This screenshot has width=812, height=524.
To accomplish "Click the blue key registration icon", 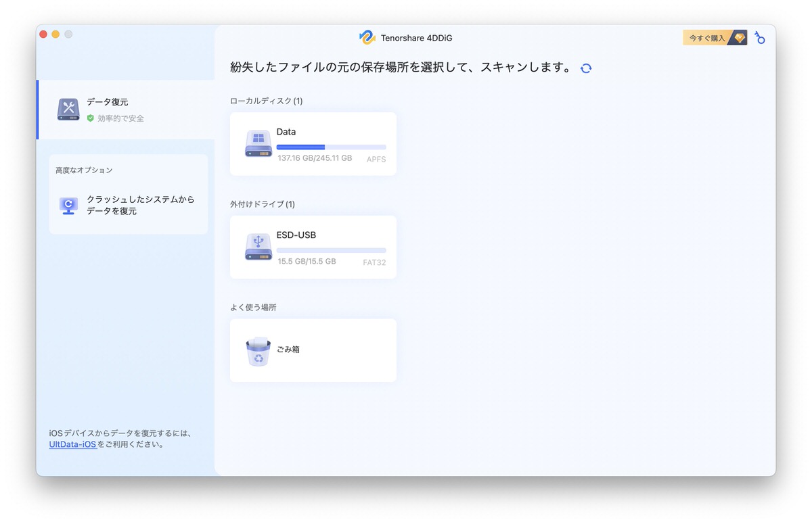I will coord(759,38).
